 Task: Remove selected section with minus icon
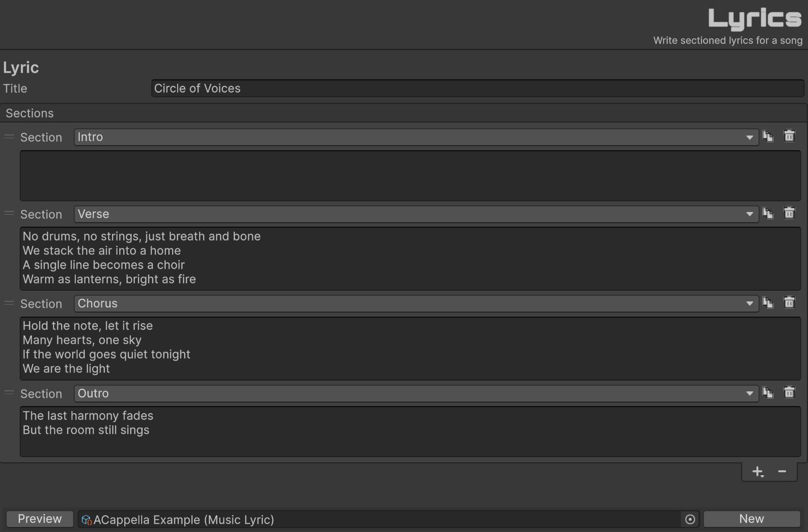[782, 471]
